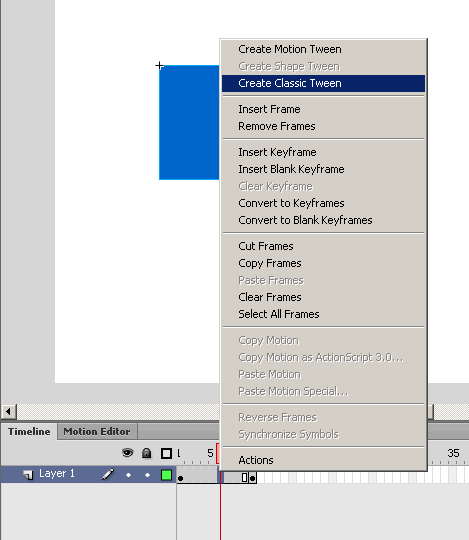Image resolution: width=469 pixels, height=540 pixels.
Task: Switch to the Motion Editor tab
Action: click(97, 432)
